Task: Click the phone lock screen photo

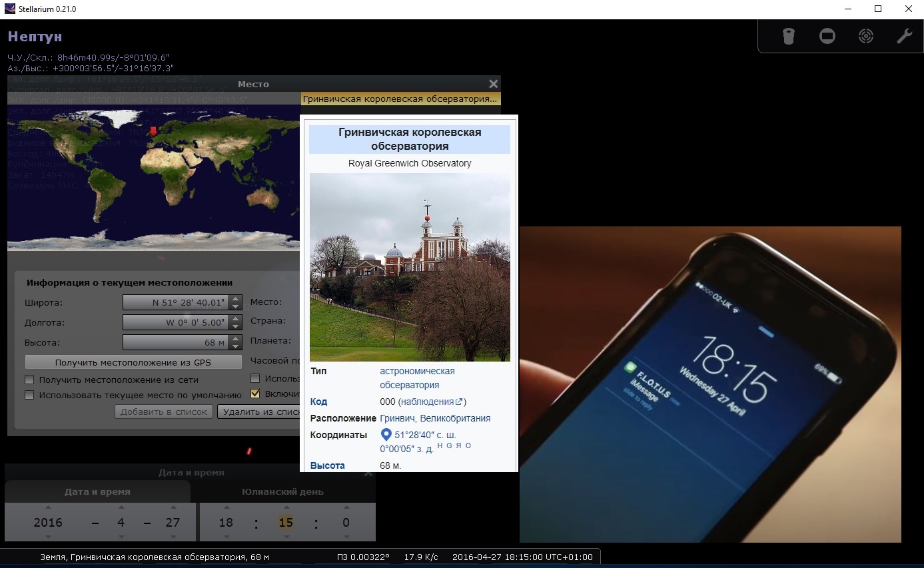Action: tap(710, 384)
